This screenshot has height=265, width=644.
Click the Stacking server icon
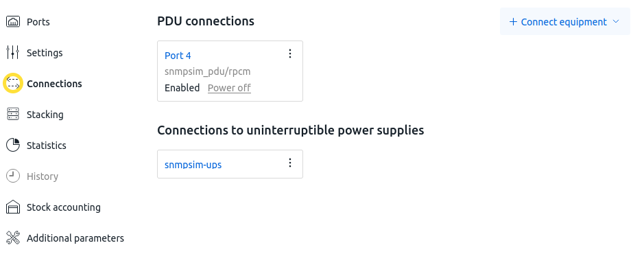click(13, 114)
